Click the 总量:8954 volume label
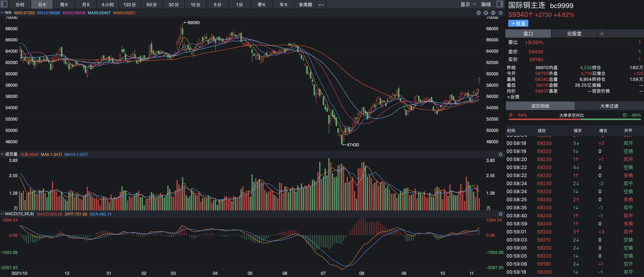 (29, 154)
